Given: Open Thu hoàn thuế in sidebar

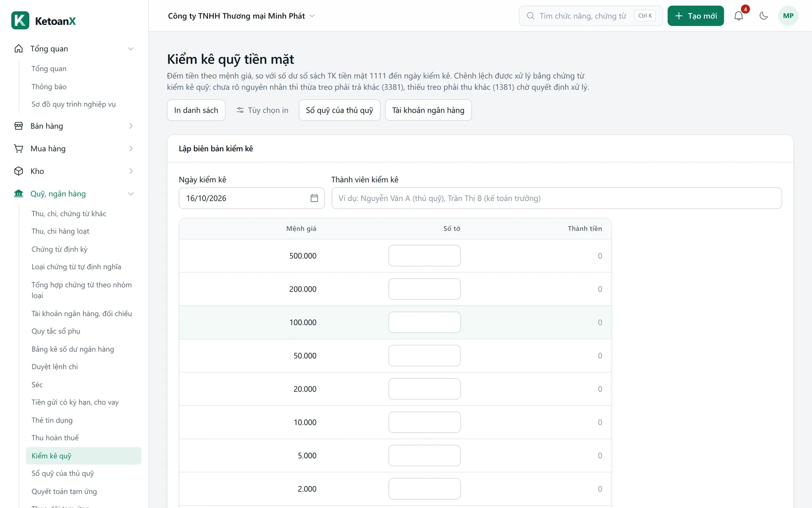Looking at the screenshot, I should 55,438.
